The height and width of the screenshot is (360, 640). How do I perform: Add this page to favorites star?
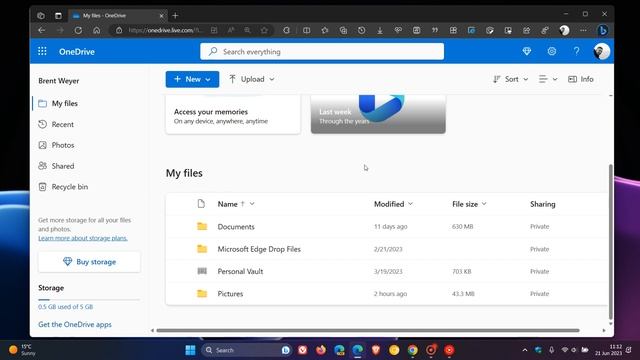(x=264, y=30)
